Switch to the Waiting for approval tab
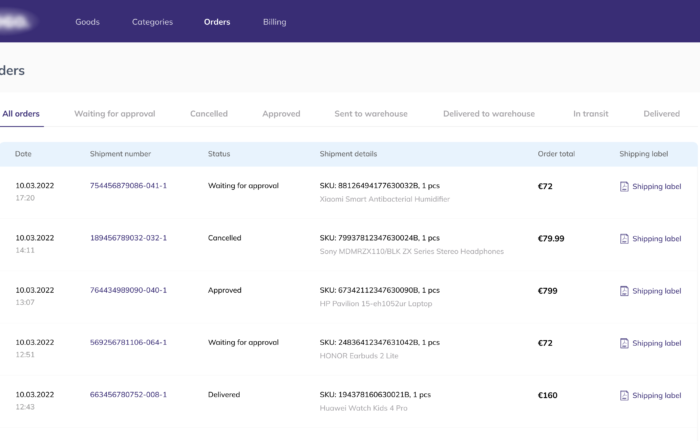700x441 pixels. (115, 114)
